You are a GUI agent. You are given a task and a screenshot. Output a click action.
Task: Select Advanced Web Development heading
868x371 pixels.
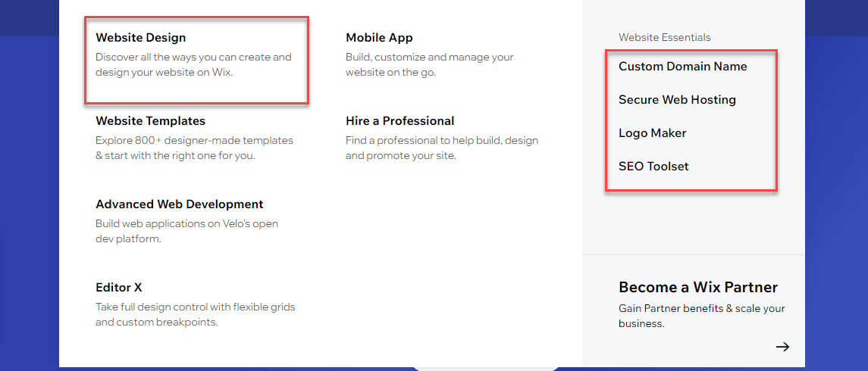click(x=179, y=204)
